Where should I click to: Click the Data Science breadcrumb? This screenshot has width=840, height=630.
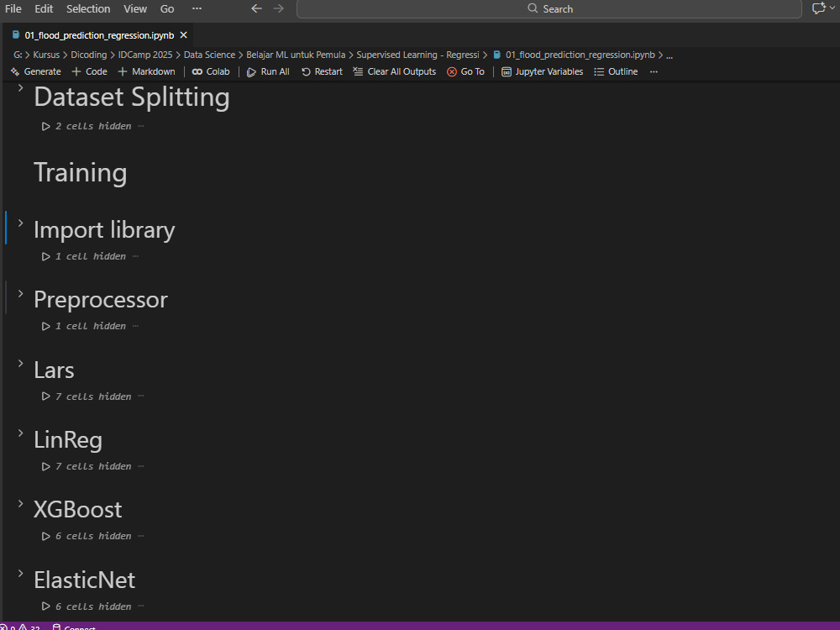coord(209,55)
